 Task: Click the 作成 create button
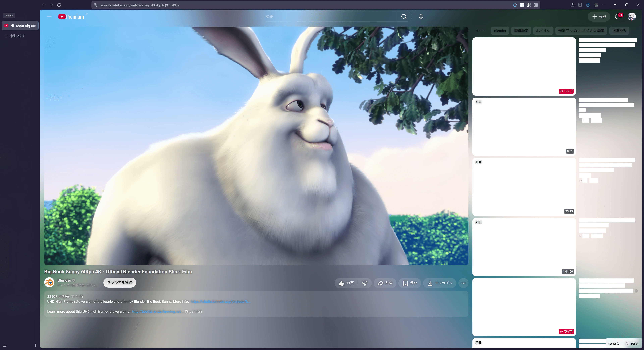(x=599, y=16)
